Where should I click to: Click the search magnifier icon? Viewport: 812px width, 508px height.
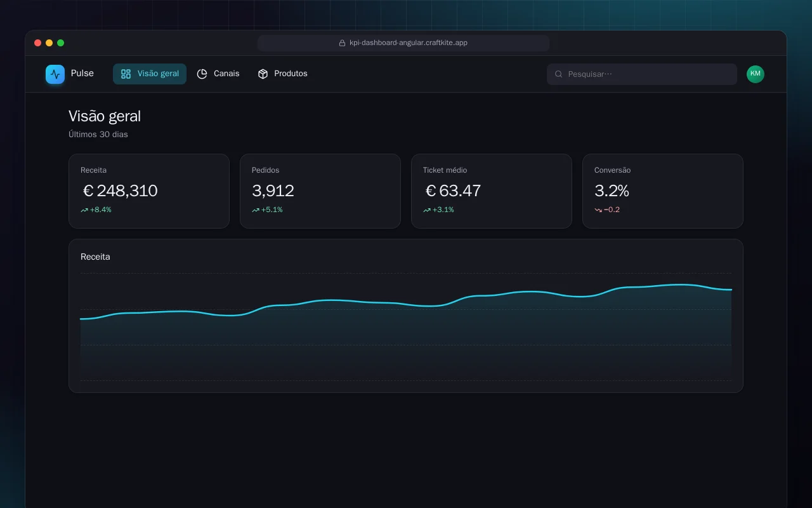point(559,74)
